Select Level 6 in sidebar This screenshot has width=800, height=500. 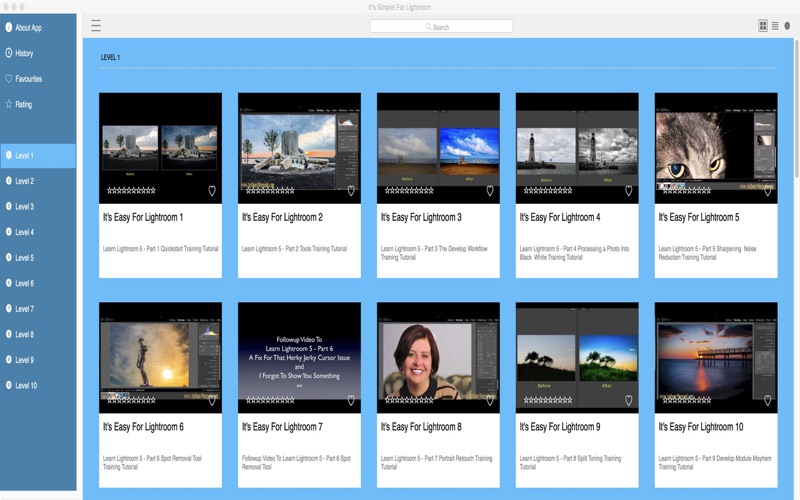(38, 283)
